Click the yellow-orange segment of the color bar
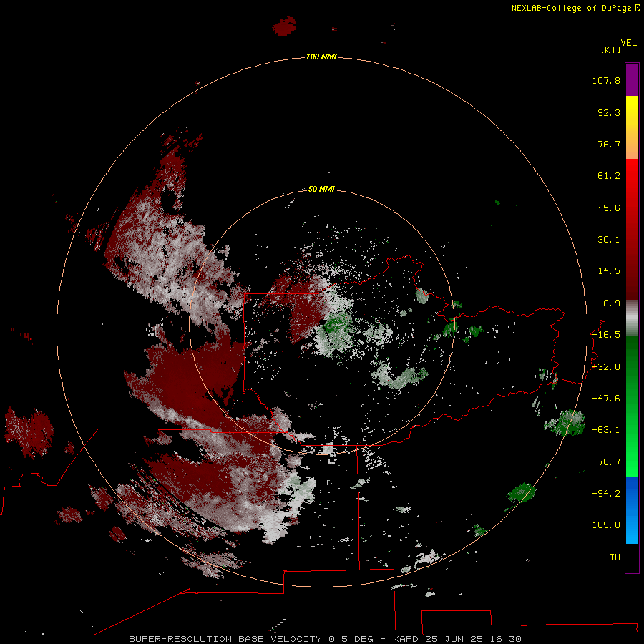The width and height of the screenshot is (644, 644). (632, 127)
